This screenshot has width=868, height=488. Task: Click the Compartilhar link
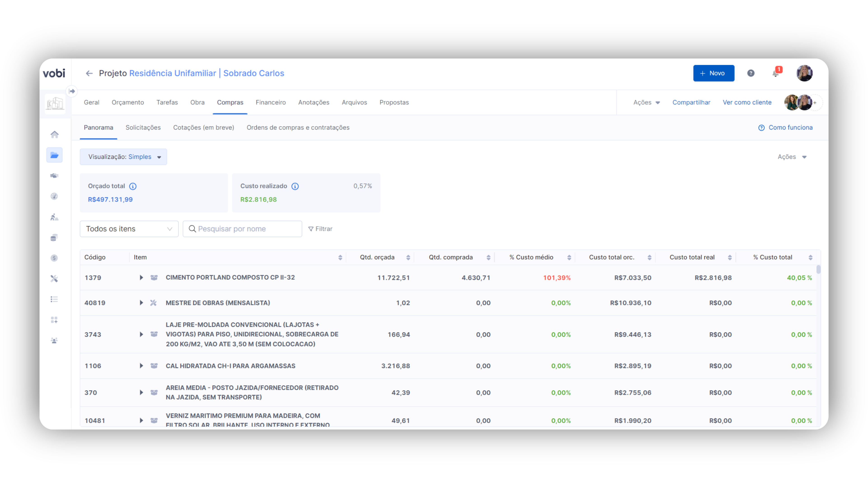[691, 102]
